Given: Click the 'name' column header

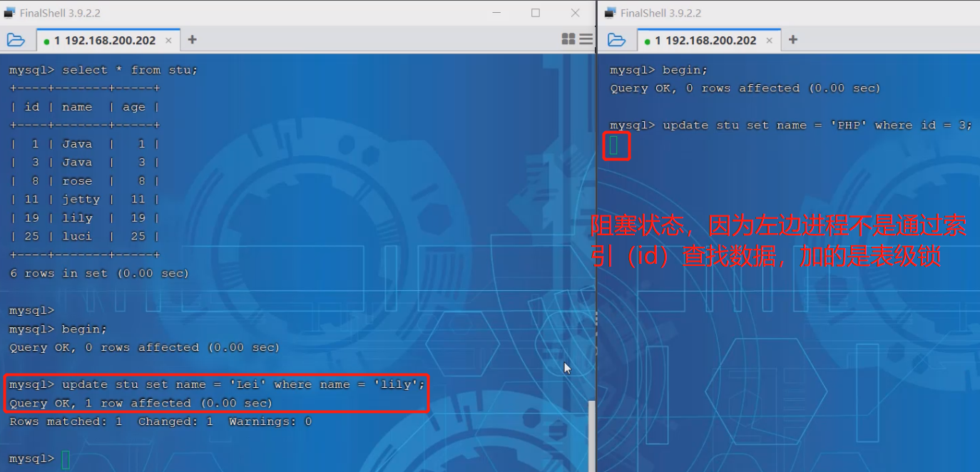Looking at the screenshot, I should (x=77, y=107).
